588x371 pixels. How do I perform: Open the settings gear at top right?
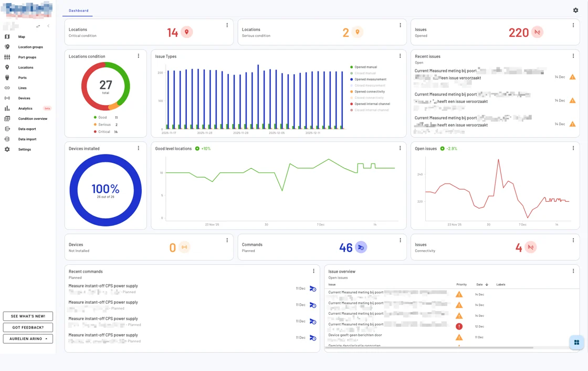click(575, 10)
